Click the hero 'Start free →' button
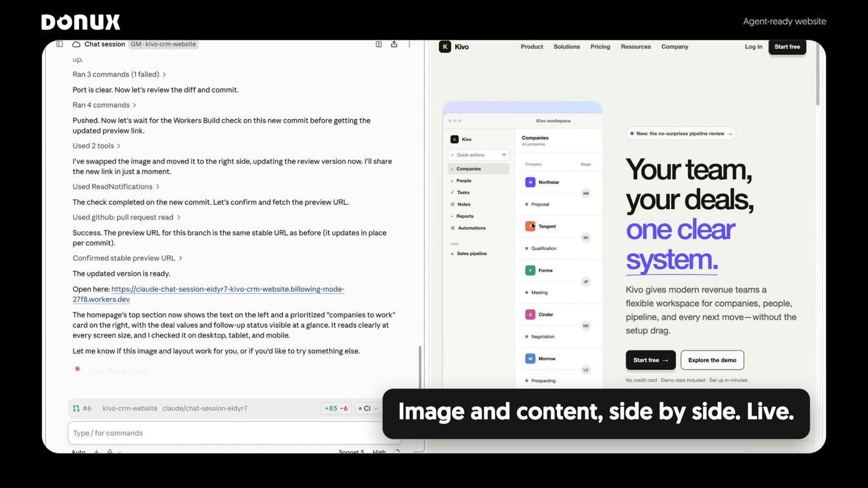868x488 pixels. pos(650,360)
